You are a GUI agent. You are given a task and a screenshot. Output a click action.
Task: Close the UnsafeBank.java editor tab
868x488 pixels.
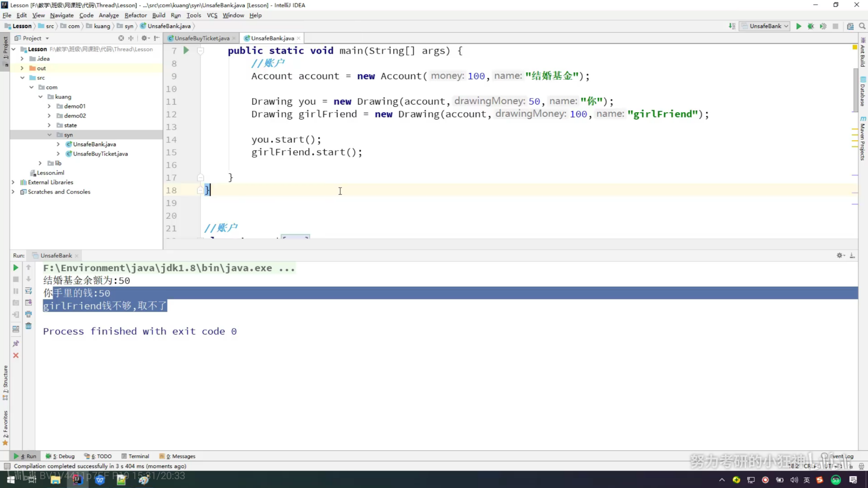[x=299, y=38]
